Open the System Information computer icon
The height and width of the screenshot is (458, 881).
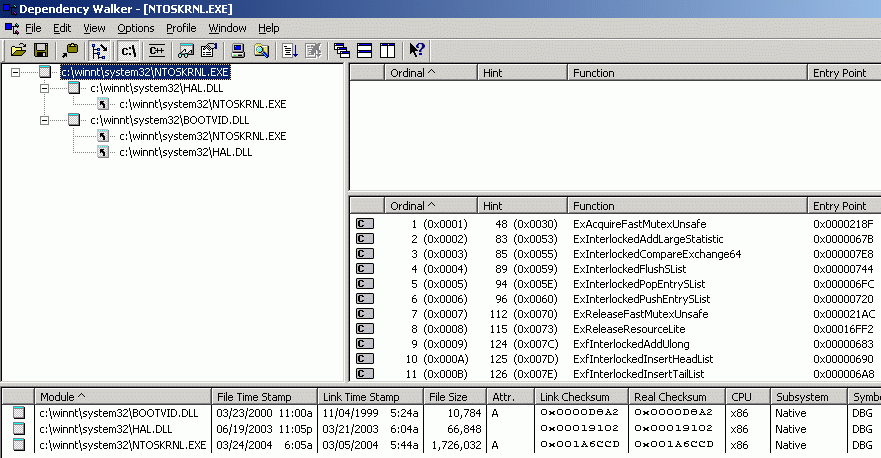[238, 51]
